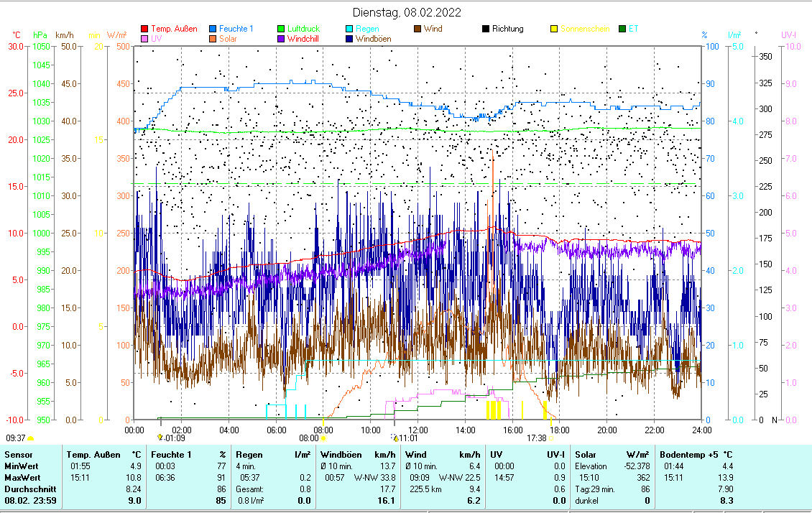Select the Regen column header in table
Viewport: 812px width, 513px height.
249,455
